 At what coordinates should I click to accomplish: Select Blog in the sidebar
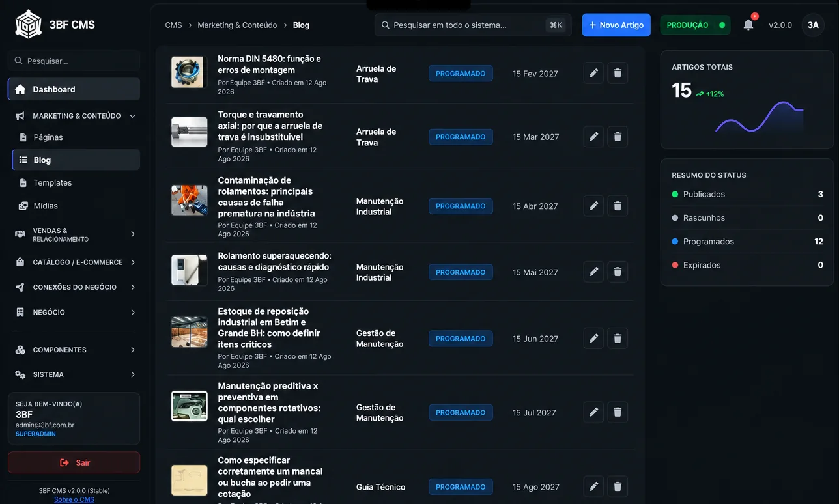(x=76, y=160)
